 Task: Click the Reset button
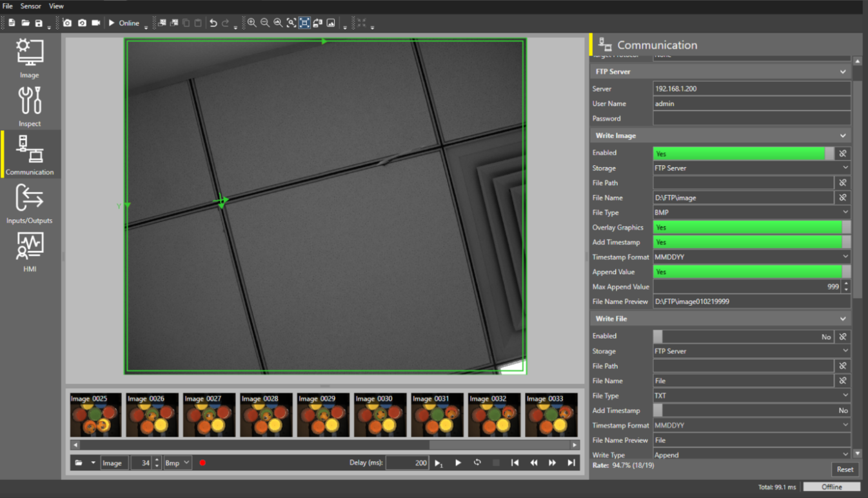pyautogui.click(x=845, y=470)
